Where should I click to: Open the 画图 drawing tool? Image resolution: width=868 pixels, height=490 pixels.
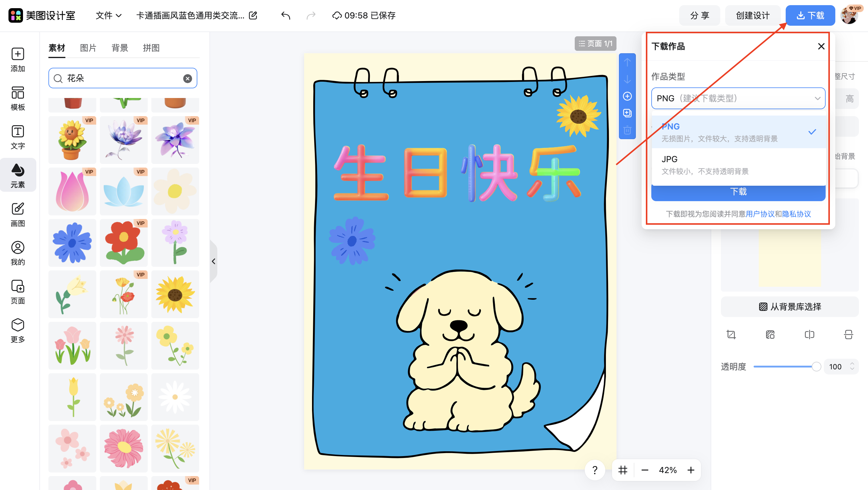pos(18,214)
